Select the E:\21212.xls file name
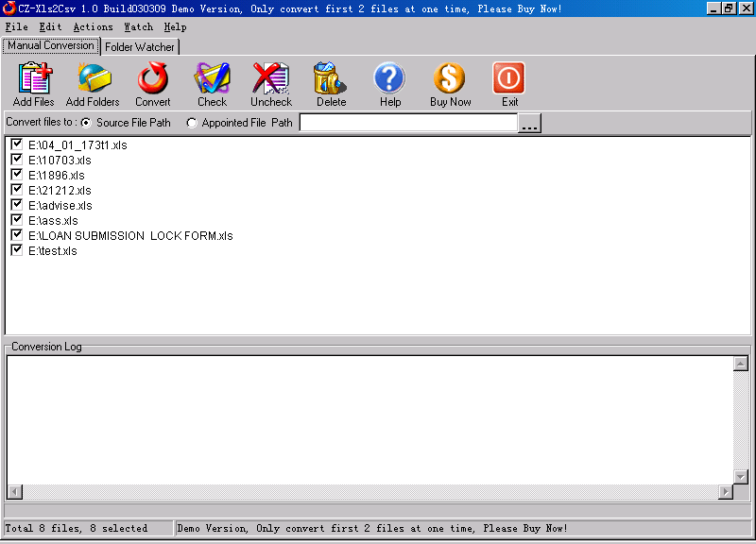Screen dimensions: 756x544 point(60,191)
